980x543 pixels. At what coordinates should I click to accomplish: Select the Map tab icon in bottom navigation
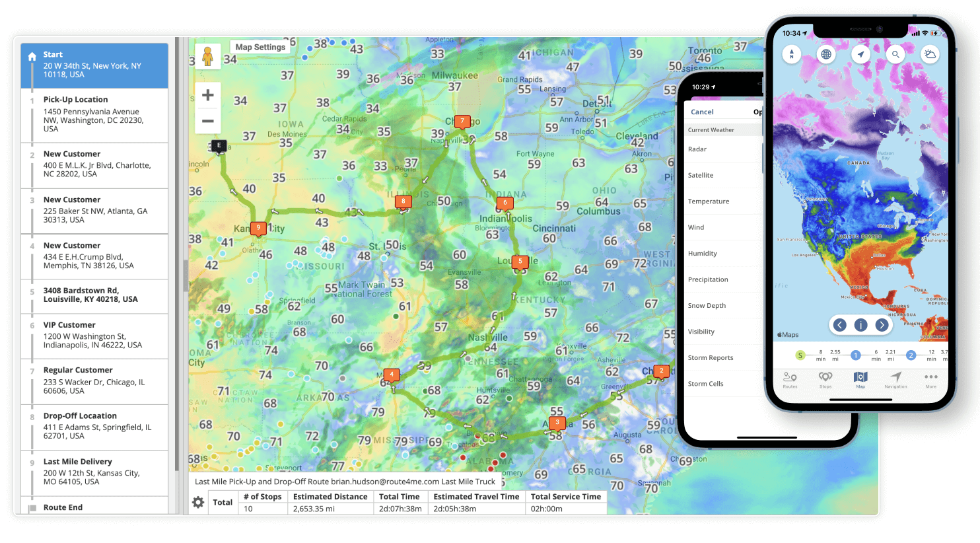pos(861,378)
